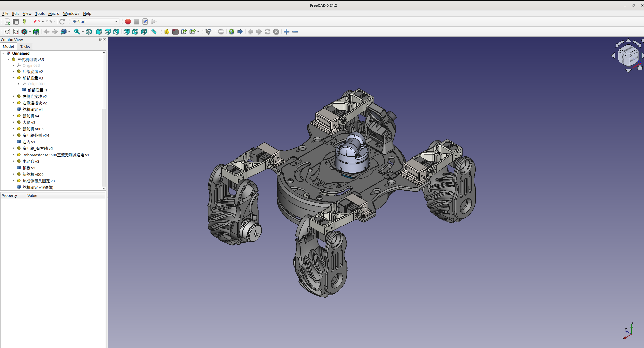The image size is (644, 348).
Task: Click the create Part yellow icon
Action: coord(167,32)
